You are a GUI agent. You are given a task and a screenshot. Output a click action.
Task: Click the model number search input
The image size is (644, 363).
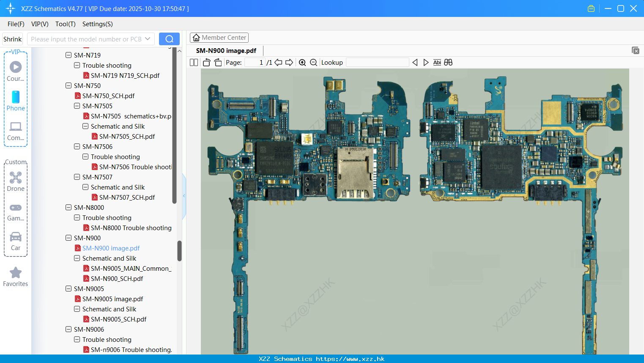[x=86, y=39]
